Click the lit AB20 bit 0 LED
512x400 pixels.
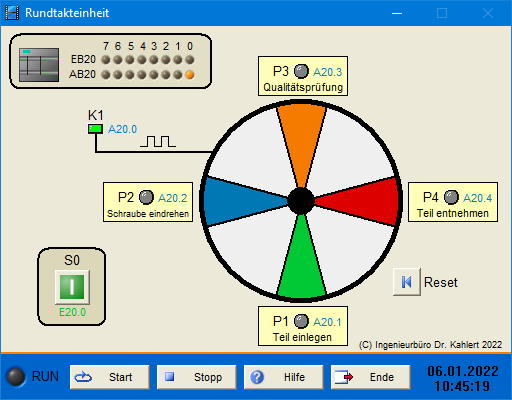pos(190,75)
